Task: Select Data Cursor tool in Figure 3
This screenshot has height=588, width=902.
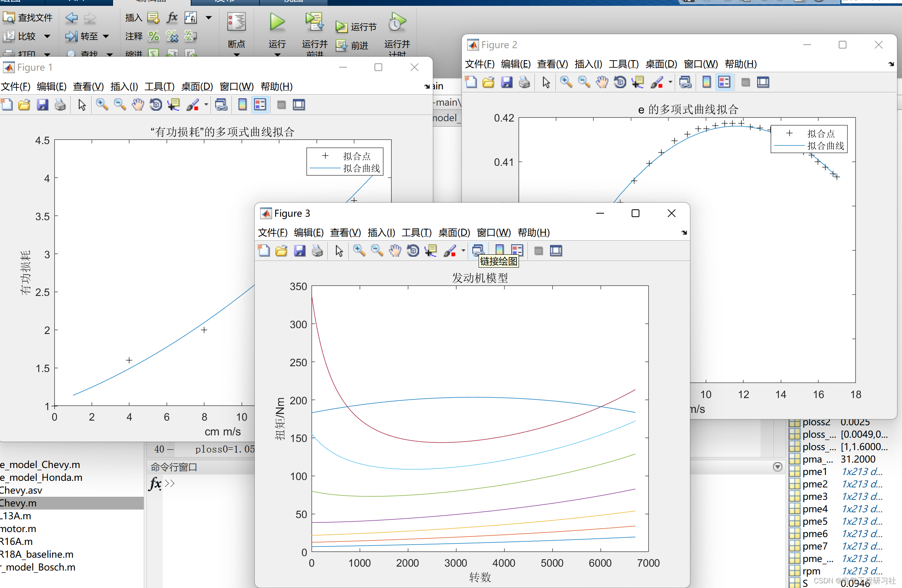Action: (x=430, y=251)
